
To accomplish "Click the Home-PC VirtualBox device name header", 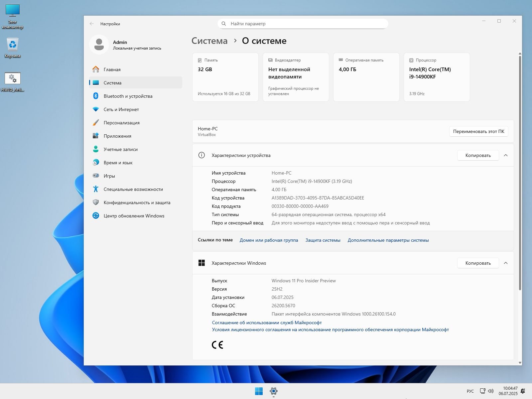I will [208, 131].
